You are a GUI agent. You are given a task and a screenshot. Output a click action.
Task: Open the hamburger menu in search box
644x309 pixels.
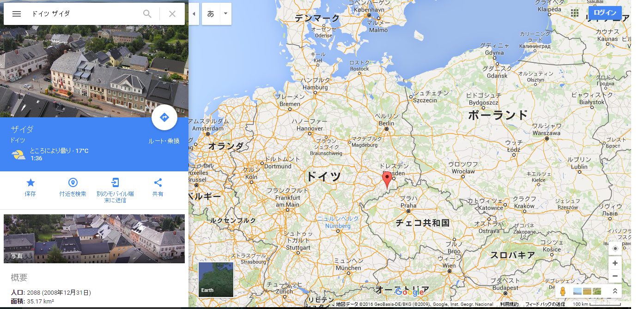coord(17,14)
